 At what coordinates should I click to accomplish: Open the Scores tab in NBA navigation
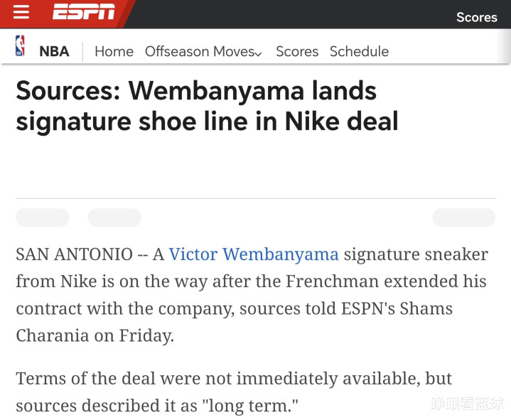[x=297, y=51]
